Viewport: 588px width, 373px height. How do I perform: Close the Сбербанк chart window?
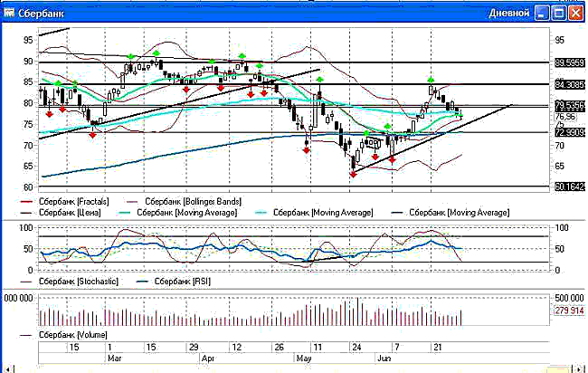pyautogui.click(x=575, y=14)
